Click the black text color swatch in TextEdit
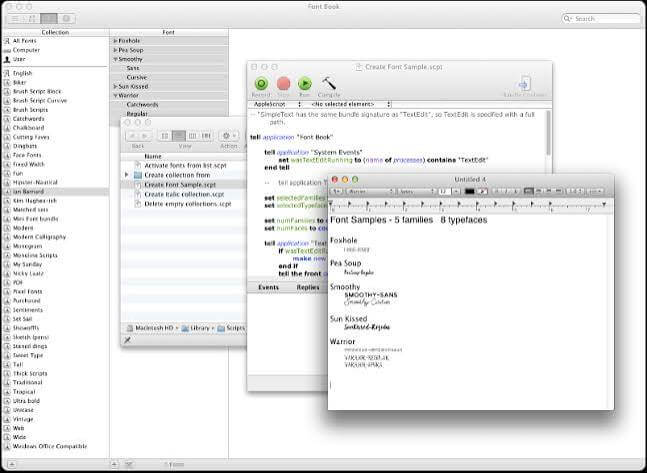The image size is (647, 473). pos(470,191)
